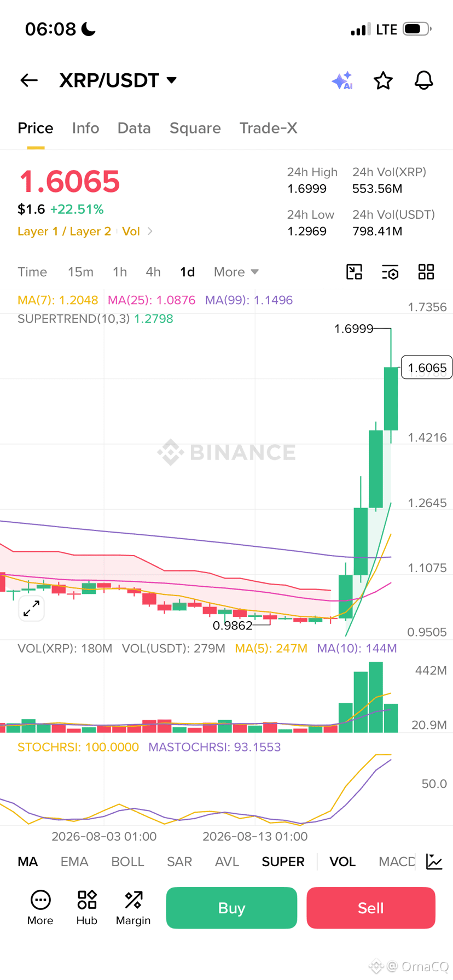The image size is (453, 980).
Task: Switch to the Square tab
Action: [195, 128]
